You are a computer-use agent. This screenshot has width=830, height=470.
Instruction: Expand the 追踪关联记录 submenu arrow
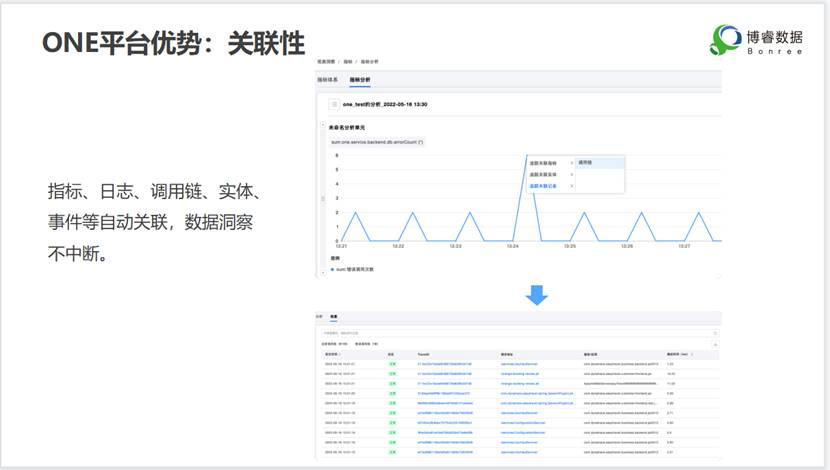[571, 186]
